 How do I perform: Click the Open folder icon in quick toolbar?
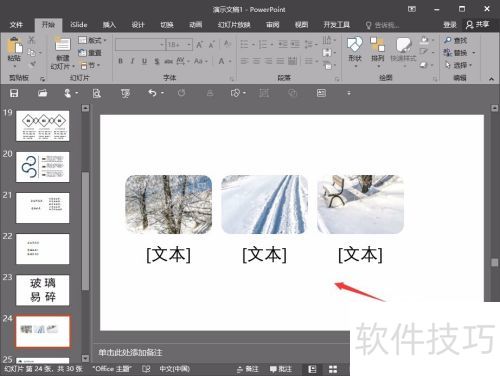42,93
